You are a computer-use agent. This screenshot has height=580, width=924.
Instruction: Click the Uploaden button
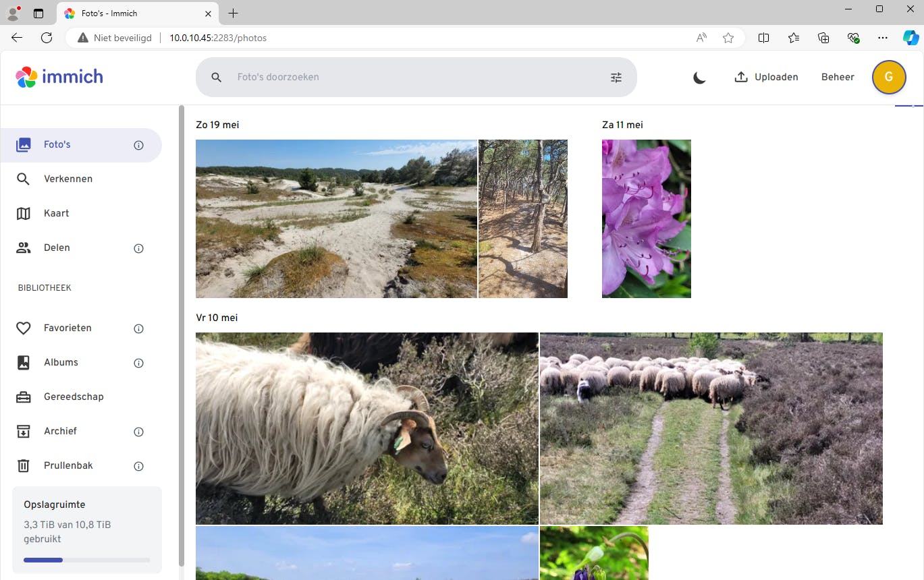click(x=766, y=77)
